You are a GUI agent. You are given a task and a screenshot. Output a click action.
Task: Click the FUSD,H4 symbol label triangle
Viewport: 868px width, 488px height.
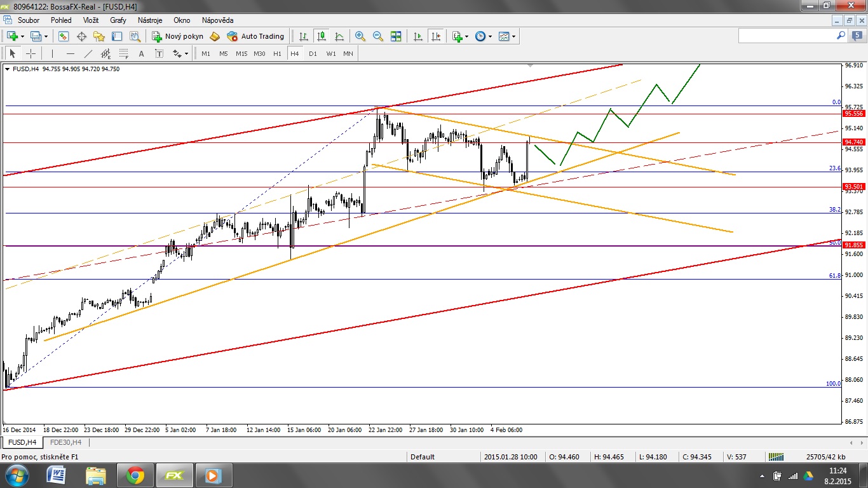pyautogui.click(x=7, y=69)
